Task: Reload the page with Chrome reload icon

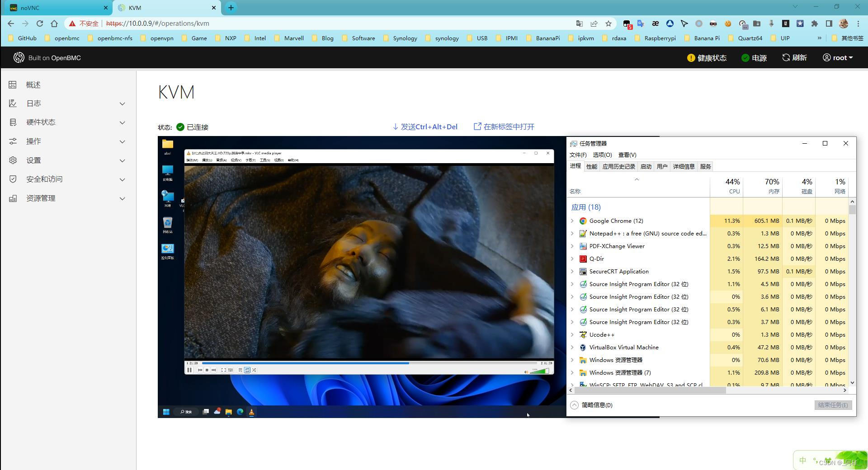Action: click(x=40, y=23)
